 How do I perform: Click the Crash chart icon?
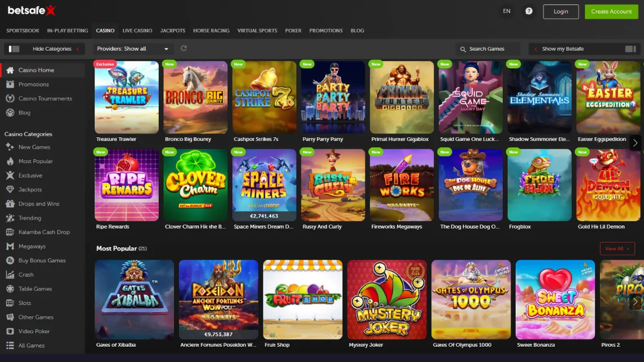[10, 274]
